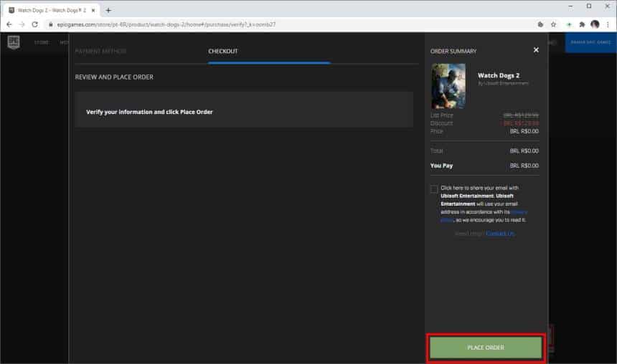Screen dimensions: 617x364
Task: Bookmark this page with the star icon
Action: pyautogui.click(x=553, y=24)
